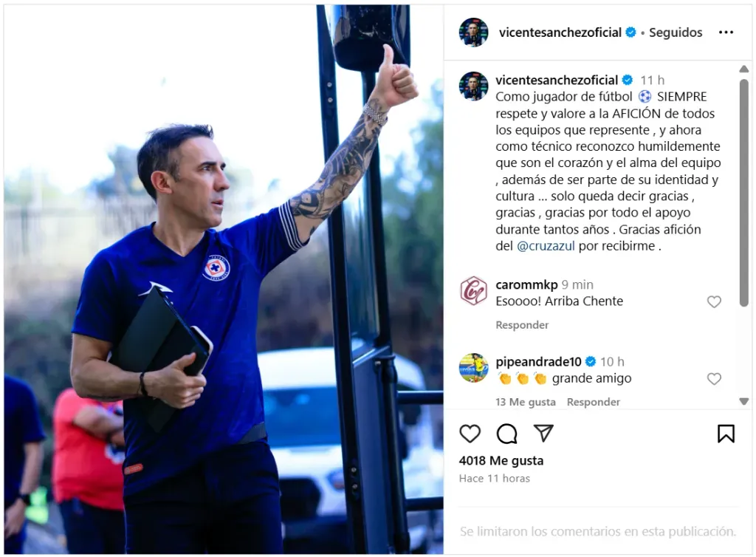756x557 pixels.
Task: Click the comments scrollbar thumb
Action: [x=744, y=192]
